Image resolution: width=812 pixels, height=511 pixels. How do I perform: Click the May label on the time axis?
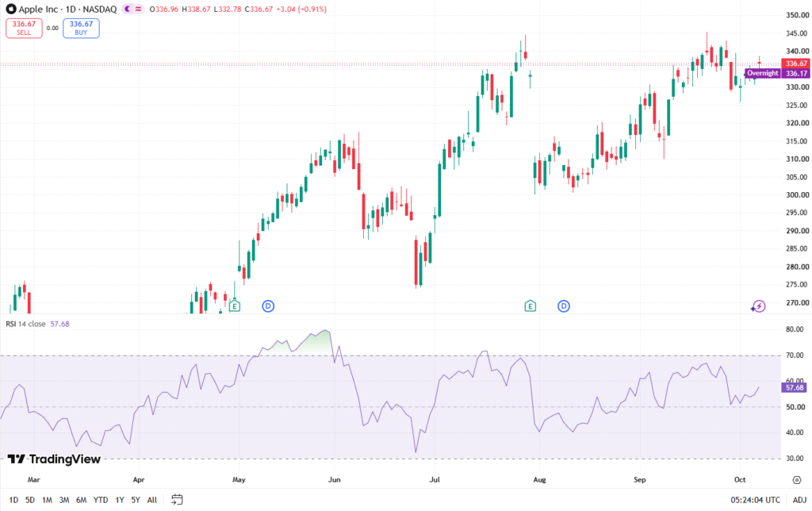point(239,480)
